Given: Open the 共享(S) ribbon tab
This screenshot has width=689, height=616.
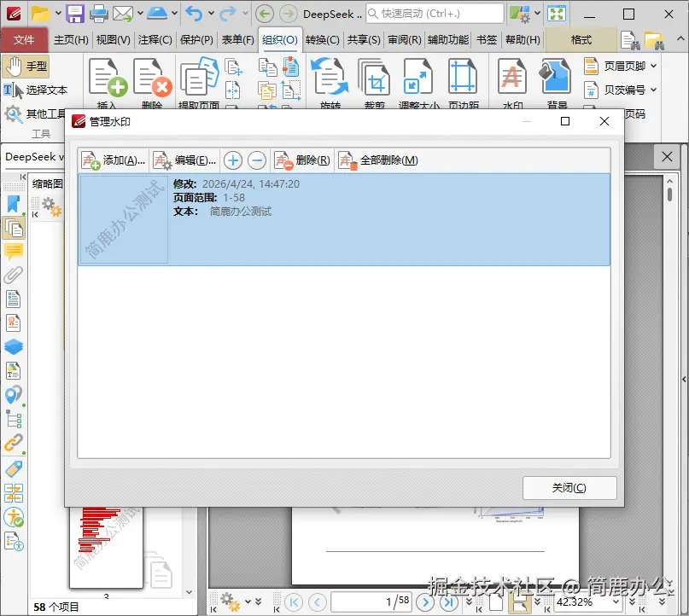Looking at the screenshot, I should coord(364,40).
